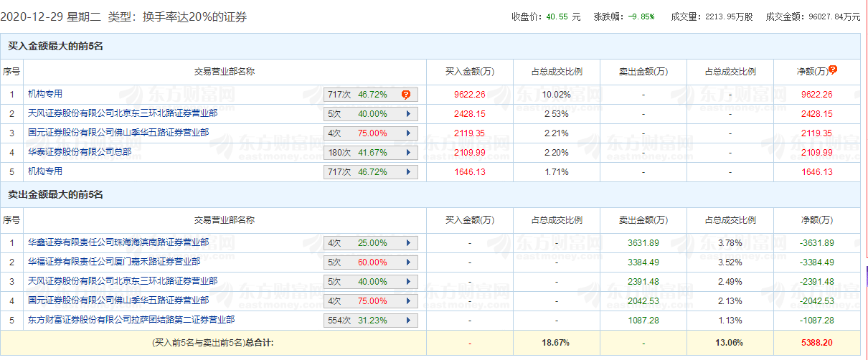868x360 pixels.
Task: Open the 华鑫证券珠海海滨南路营业部 link
Action: [118, 242]
